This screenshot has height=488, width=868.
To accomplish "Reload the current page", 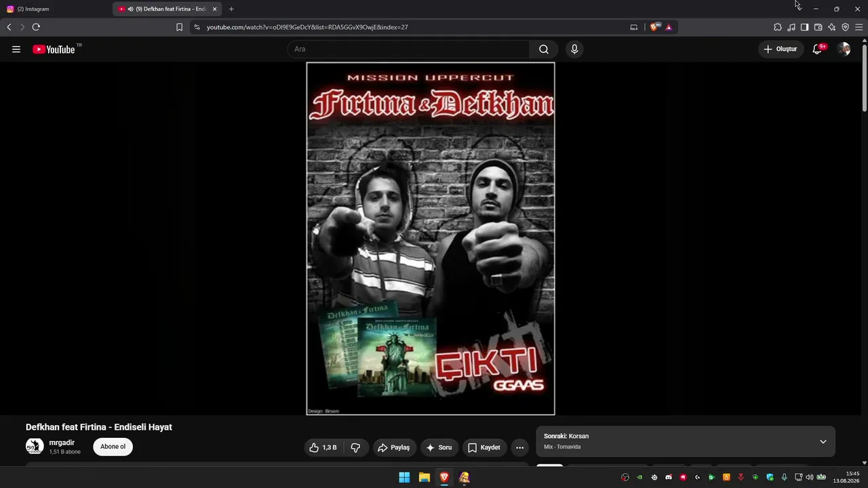I will pos(36,27).
